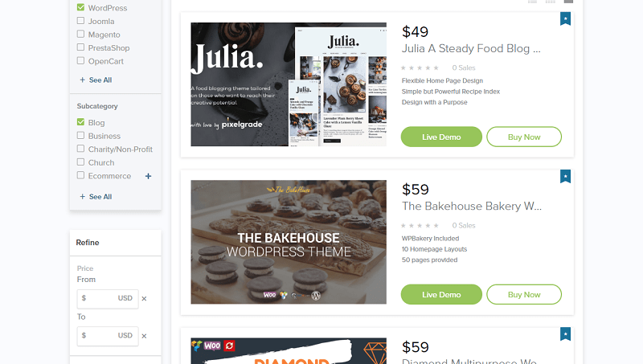Image resolution: width=643 pixels, height=364 pixels.
Task: Expand Ecommerce subcategory with plus icon
Action: 148,176
